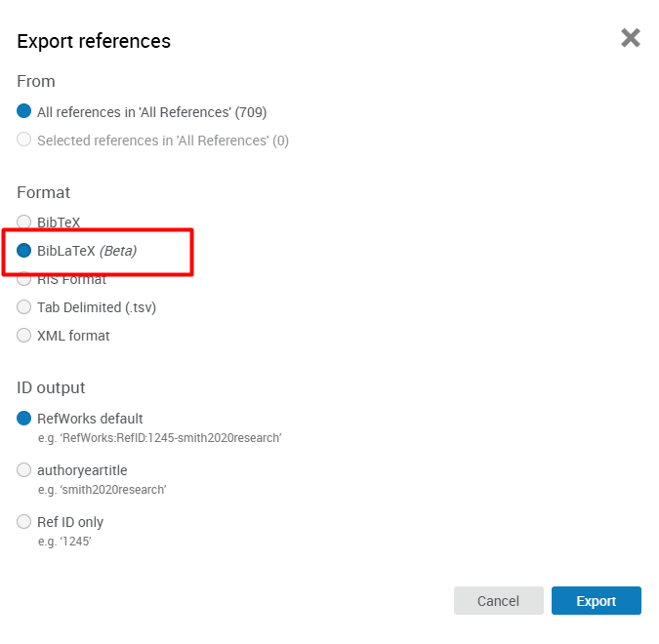Click the ID output section label

click(x=51, y=387)
